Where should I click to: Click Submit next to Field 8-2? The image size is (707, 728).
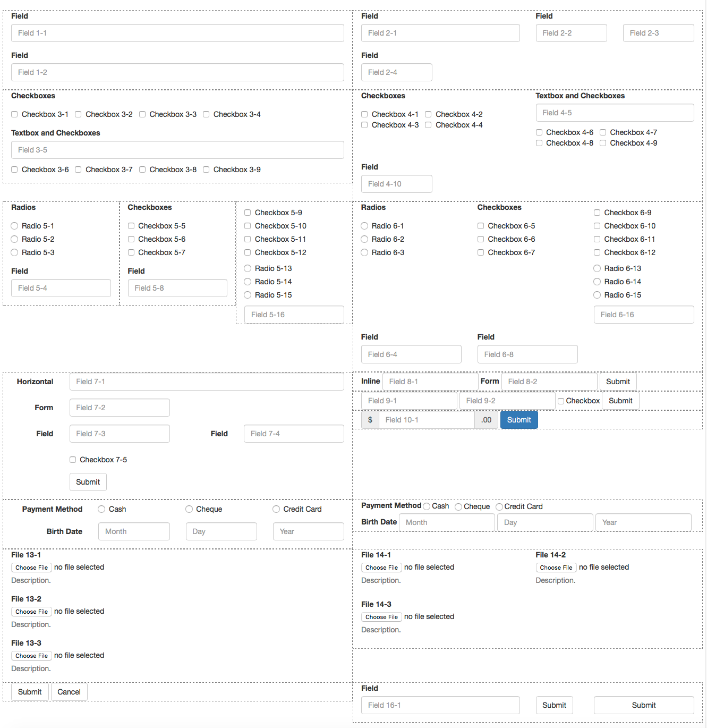618,382
